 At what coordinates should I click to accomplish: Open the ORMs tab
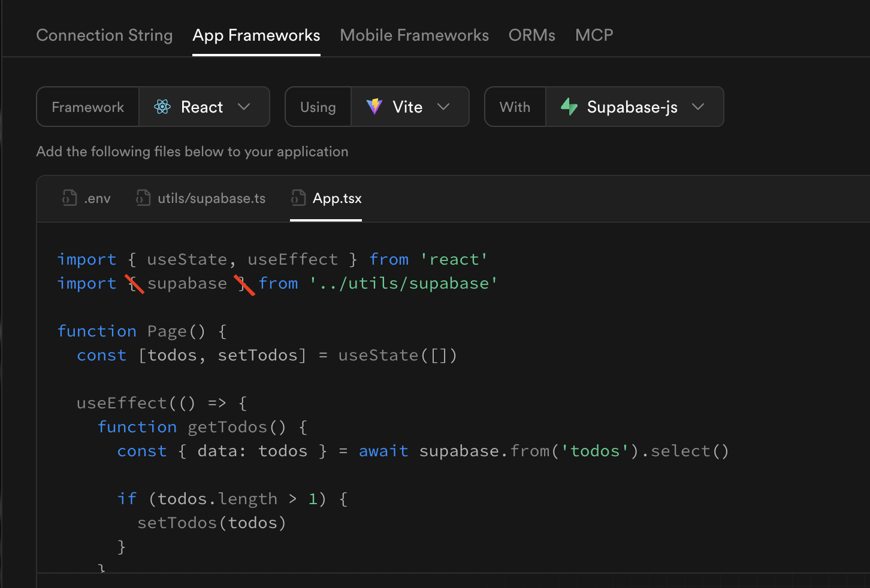tap(531, 35)
